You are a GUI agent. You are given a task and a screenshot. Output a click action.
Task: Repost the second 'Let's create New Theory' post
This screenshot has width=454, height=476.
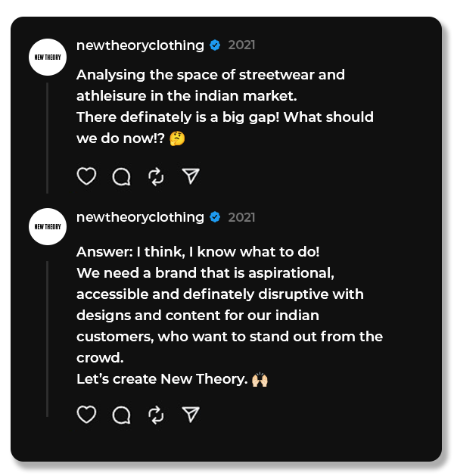(x=156, y=415)
